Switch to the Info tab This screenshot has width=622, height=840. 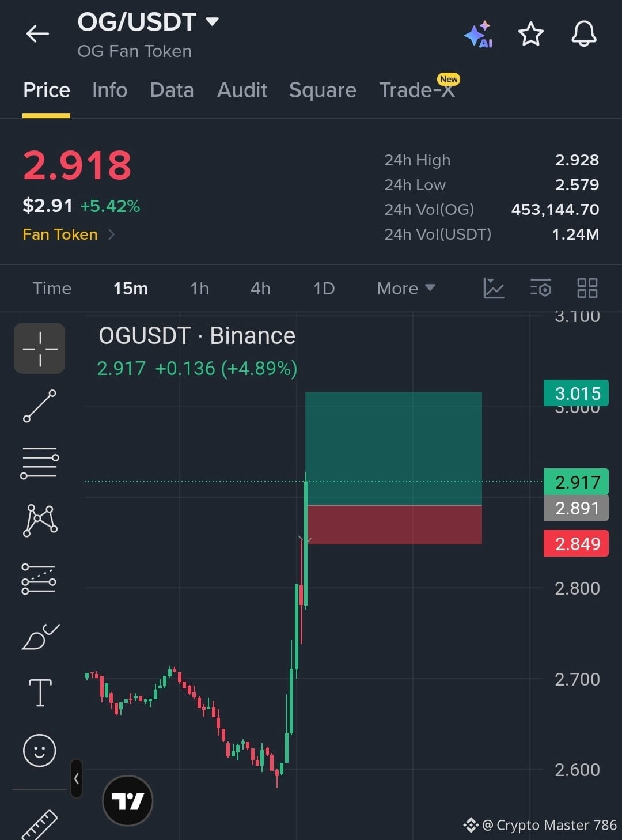tap(109, 90)
